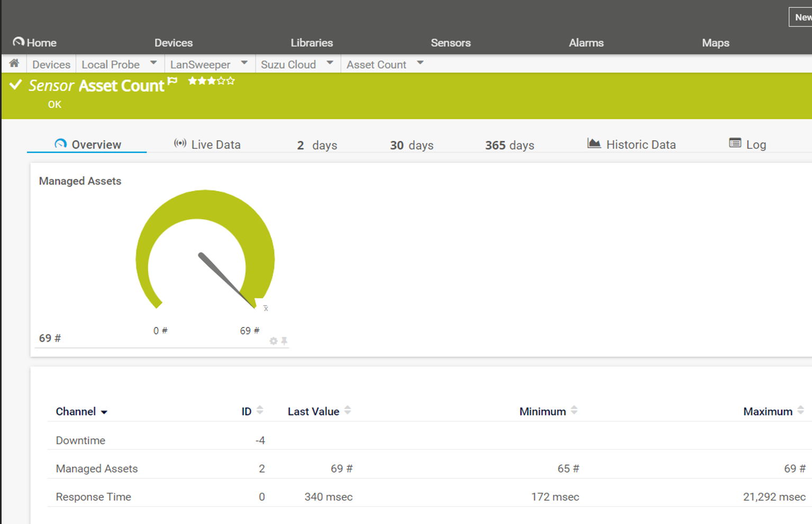Click the home icon in the breadcrumb bar
This screenshot has width=812, height=524.
14,64
